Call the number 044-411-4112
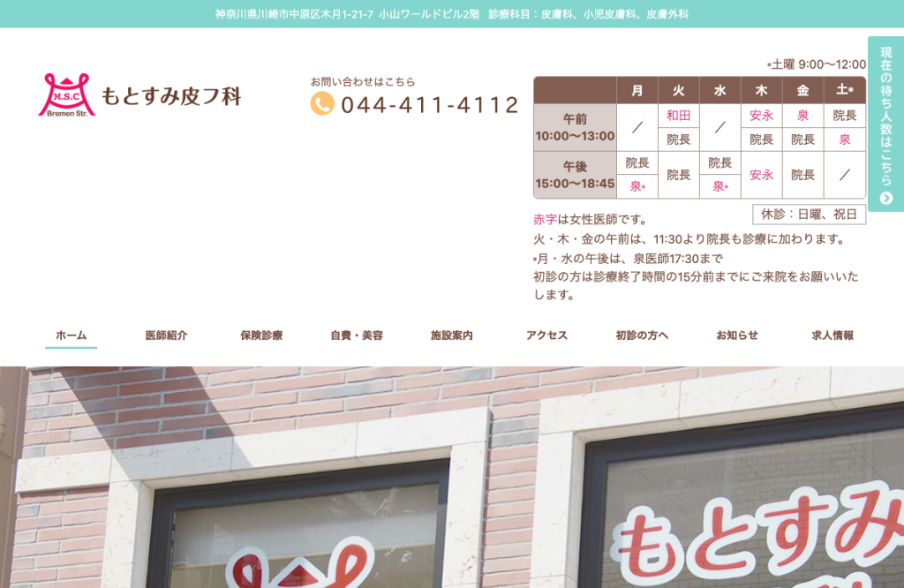This screenshot has width=904, height=588. [430, 105]
